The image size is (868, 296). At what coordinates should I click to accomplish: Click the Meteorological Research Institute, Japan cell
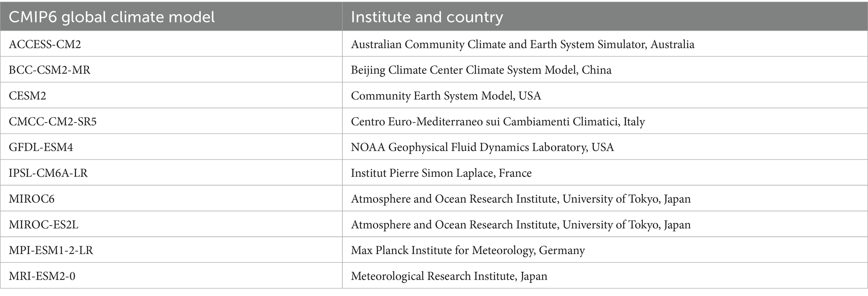[x=605, y=276]
